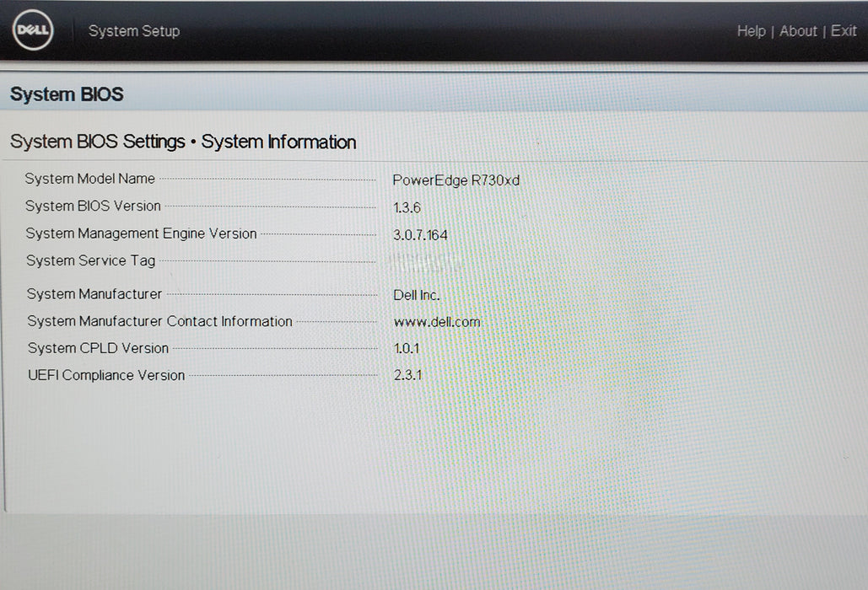This screenshot has height=590, width=868.
Task: Click the CPLD version value 1.0.1
Action: coord(407,348)
